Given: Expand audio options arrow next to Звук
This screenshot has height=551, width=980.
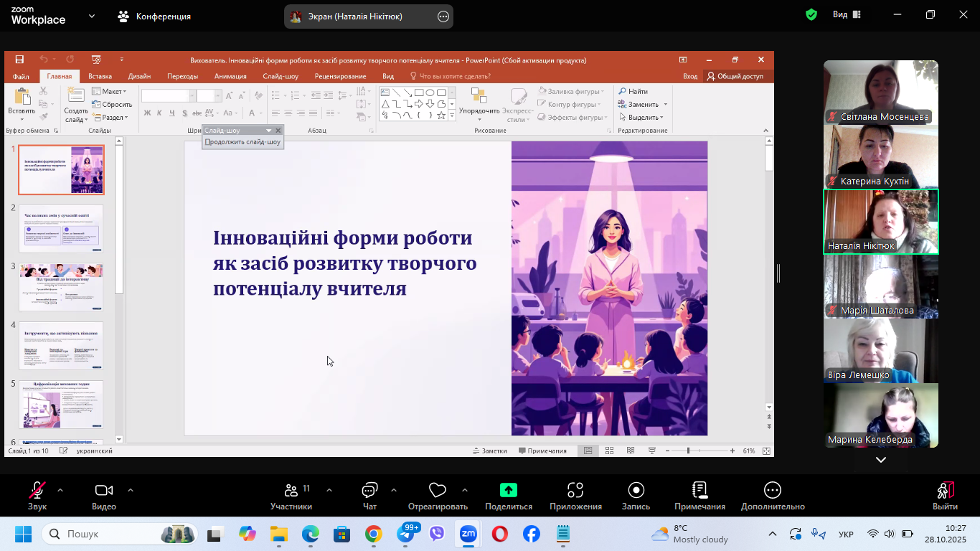Looking at the screenshot, I should (x=60, y=491).
